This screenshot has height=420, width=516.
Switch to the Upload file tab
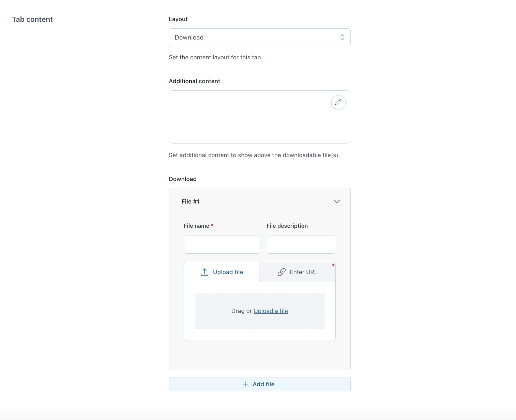click(x=222, y=272)
